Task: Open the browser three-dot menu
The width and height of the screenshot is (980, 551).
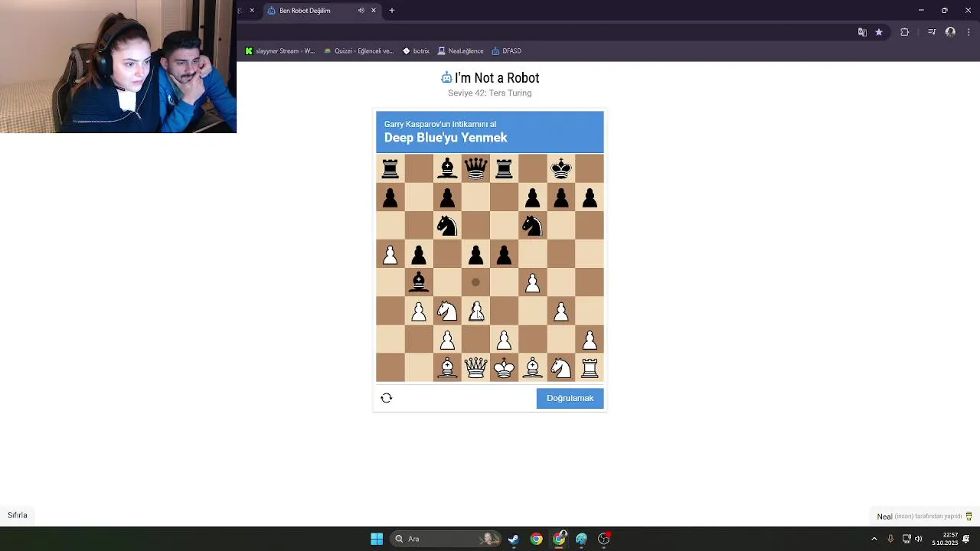Action: point(969,32)
